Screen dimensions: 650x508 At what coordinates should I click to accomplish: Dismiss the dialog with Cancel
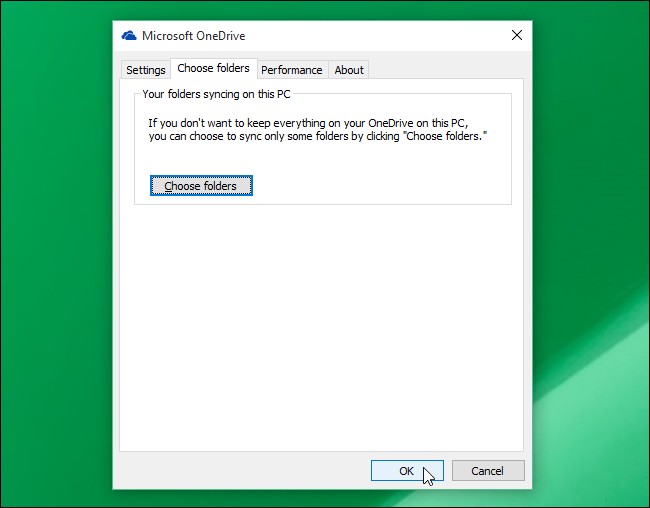pyautogui.click(x=488, y=471)
